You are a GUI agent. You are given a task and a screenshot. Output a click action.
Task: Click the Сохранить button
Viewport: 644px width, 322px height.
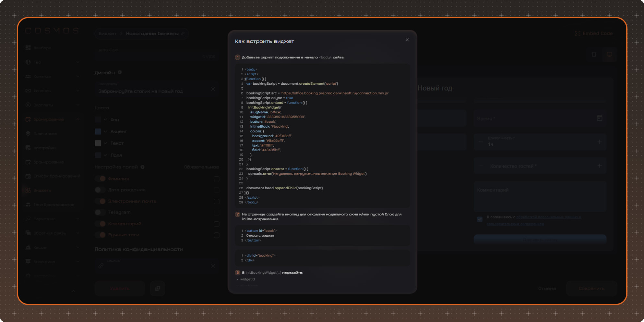coord(591,288)
